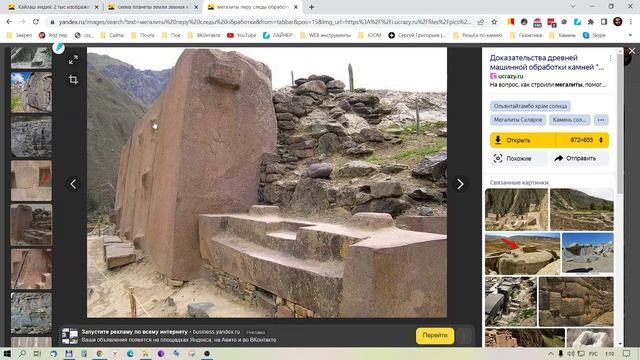640x360 pixels.
Task: Show more bookmarks with the overflow arrow
Action: [630, 36]
